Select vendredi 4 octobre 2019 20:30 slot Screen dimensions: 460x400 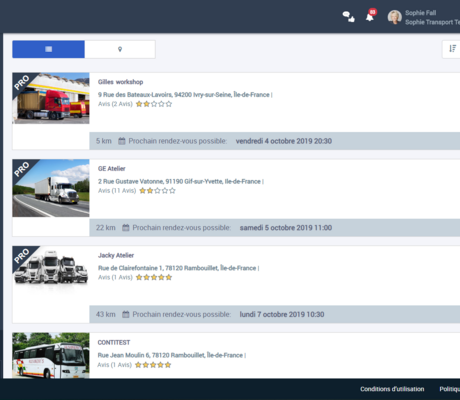pyautogui.click(x=284, y=141)
